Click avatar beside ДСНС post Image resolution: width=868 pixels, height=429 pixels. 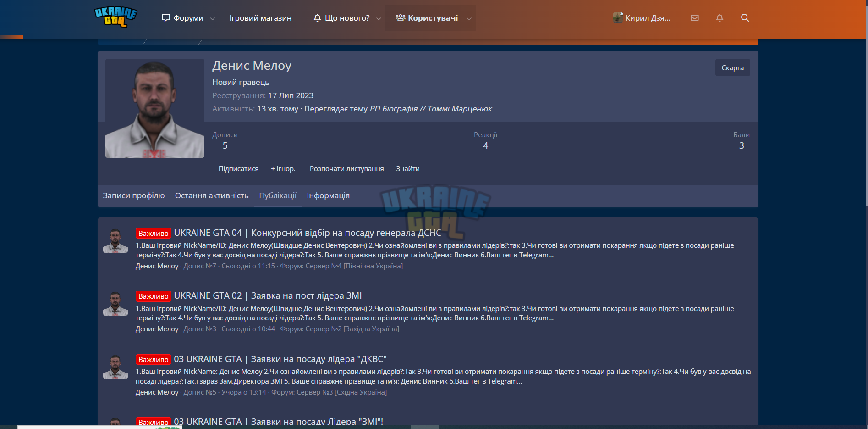[x=115, y=241]
